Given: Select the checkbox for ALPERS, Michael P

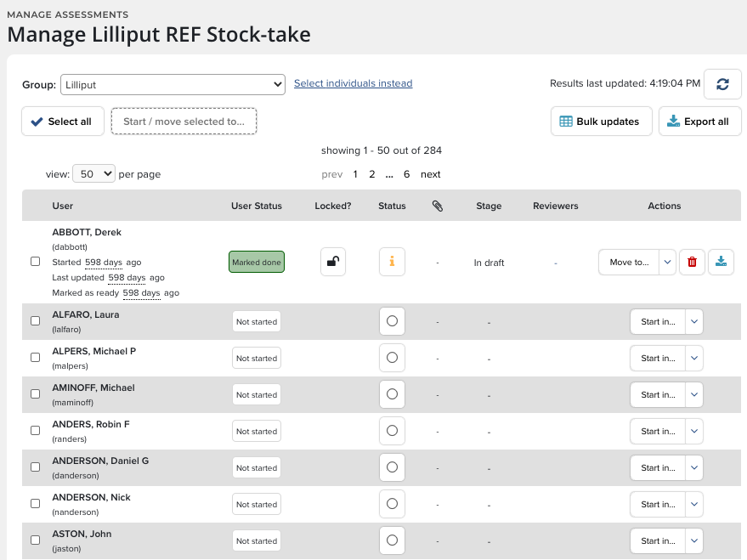Looking at the screenshot, I should [x=36, y=358].
